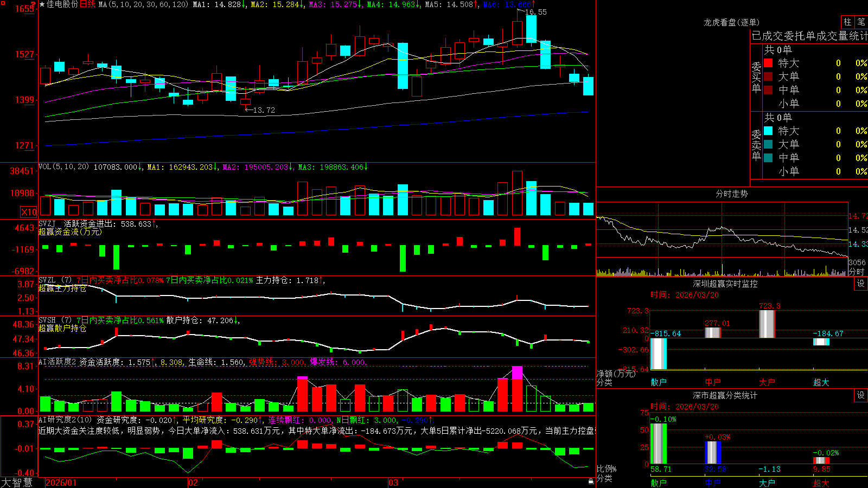Image resolution: width=868 pixels, height=488 pixels.
Task: Click the 16.55 high price annotation
Action: 536,12
